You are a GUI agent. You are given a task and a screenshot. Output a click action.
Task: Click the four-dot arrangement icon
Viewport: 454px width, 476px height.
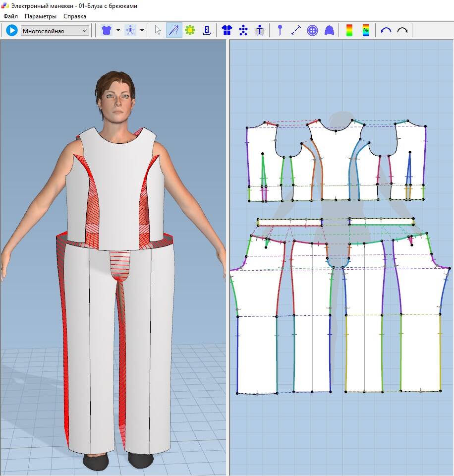pyautogui.click(x=243, y=31)
